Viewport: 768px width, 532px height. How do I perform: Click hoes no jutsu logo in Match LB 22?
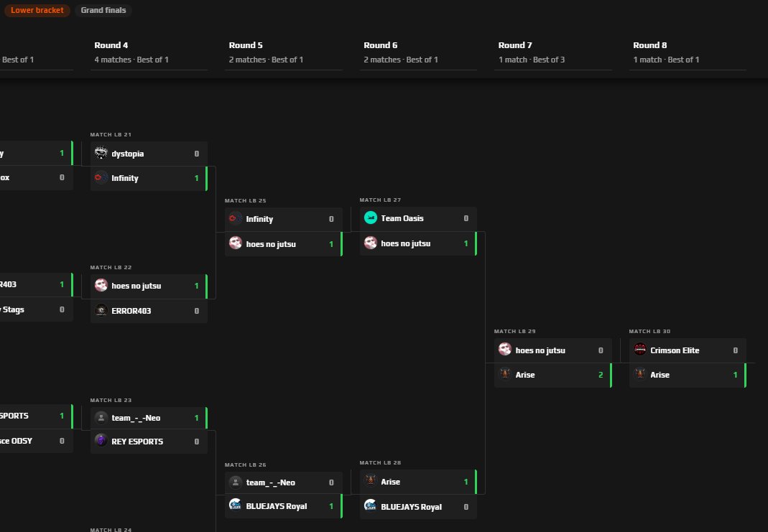[101, 285]
